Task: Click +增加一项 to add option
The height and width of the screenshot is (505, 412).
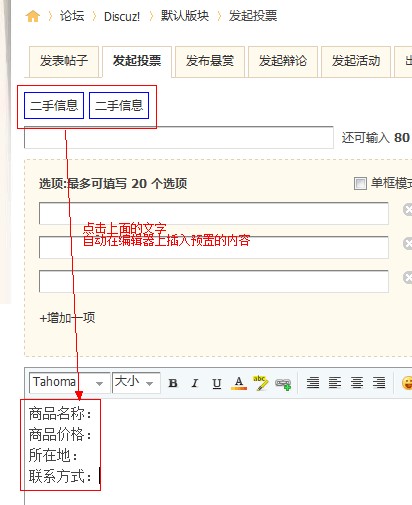Action: 68,318
